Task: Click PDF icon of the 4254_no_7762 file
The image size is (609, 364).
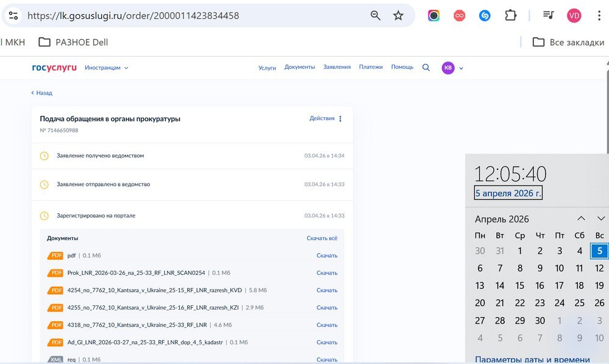Action: pyautogui.click(x=55, y=290)
